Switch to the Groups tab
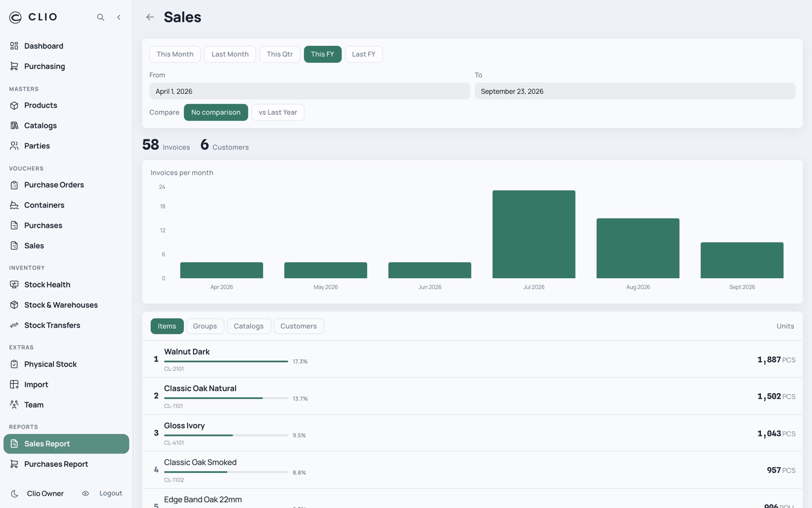 [205, 326]
